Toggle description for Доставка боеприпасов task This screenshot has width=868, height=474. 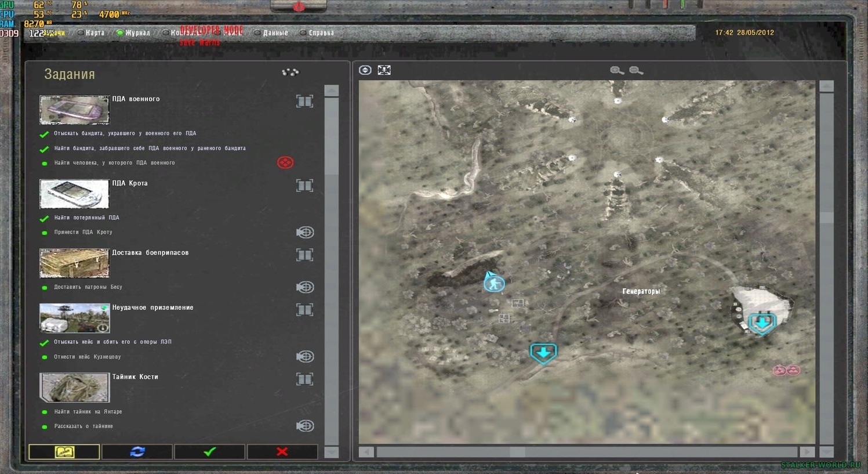pyautogui.click(x=305, y=255)
